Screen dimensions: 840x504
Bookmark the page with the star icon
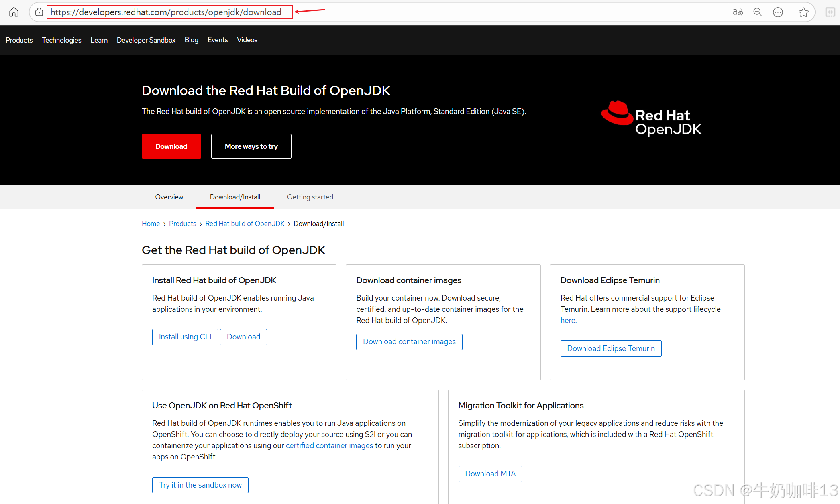click(803, 12)
